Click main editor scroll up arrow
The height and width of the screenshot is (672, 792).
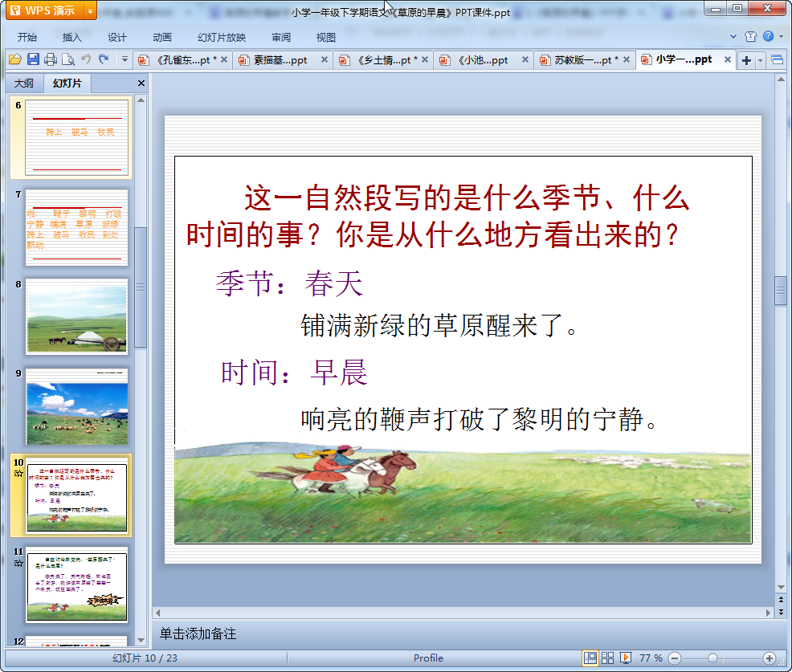click(781, 79)
